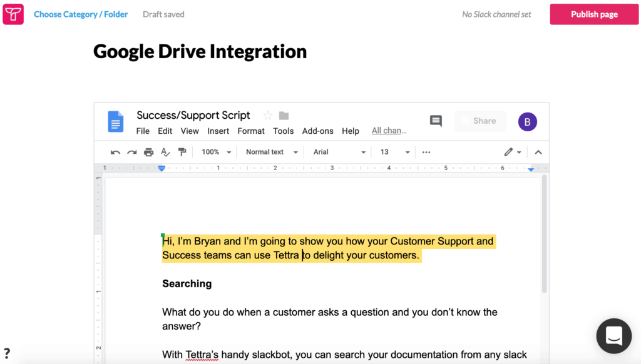This screenshot has width=641, height=364.
Task: Open the Insert menu
Action: 218,131
